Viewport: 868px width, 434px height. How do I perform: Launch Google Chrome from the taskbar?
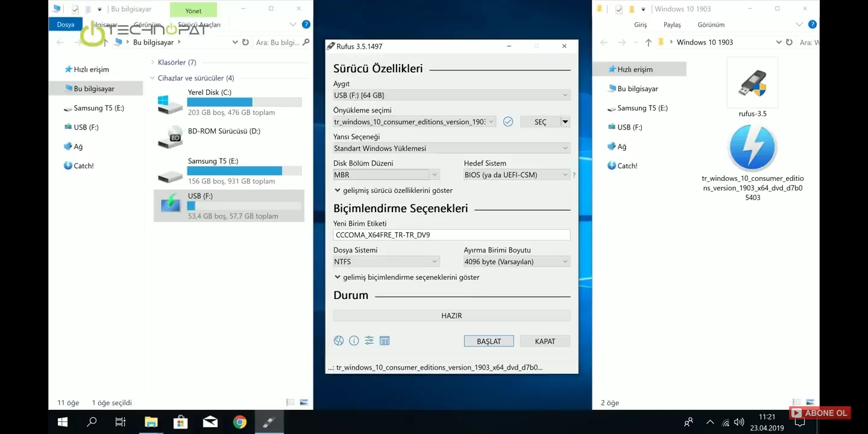coord(239,422)
